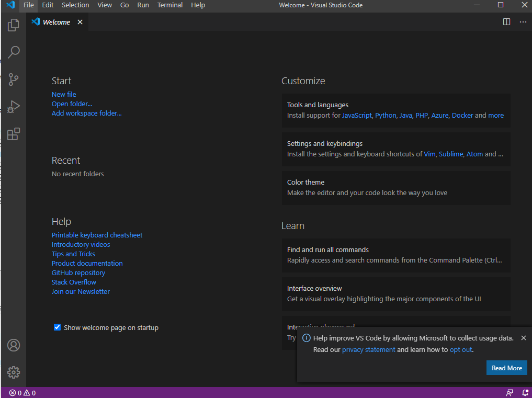The image size is (532, 398).
Task: Open Find and run all commands card
Action: point(396,255)
